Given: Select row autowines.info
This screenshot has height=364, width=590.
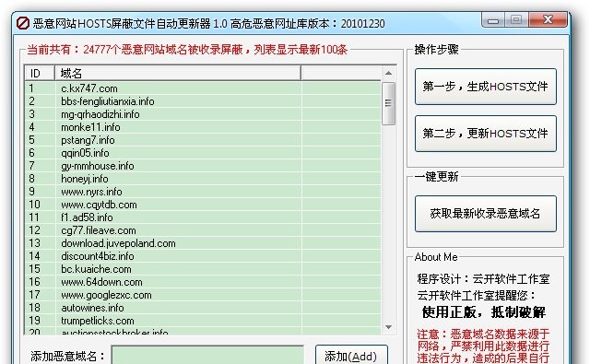Looking at the screenshot, I should [203, 308].
